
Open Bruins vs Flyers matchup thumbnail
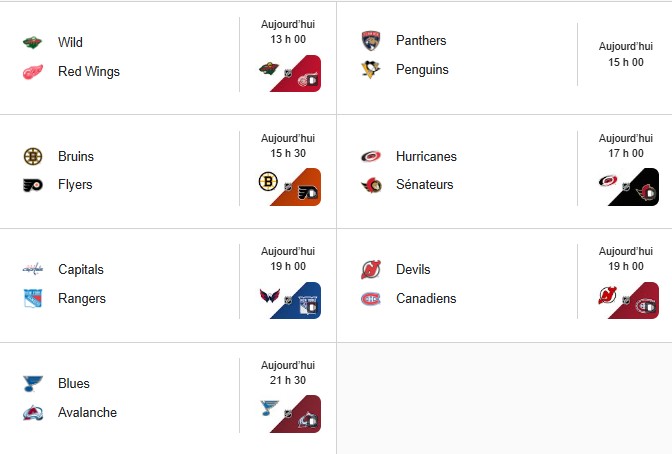click(289, 187)
